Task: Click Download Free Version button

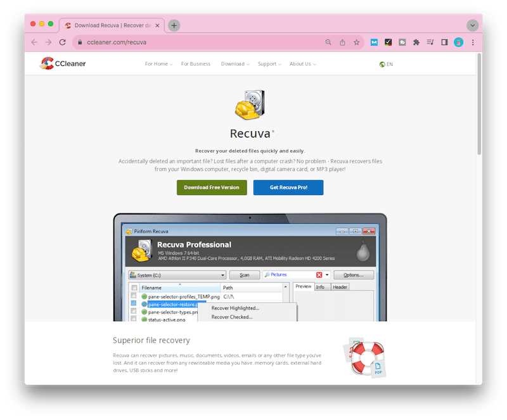Action: [212, 188]
